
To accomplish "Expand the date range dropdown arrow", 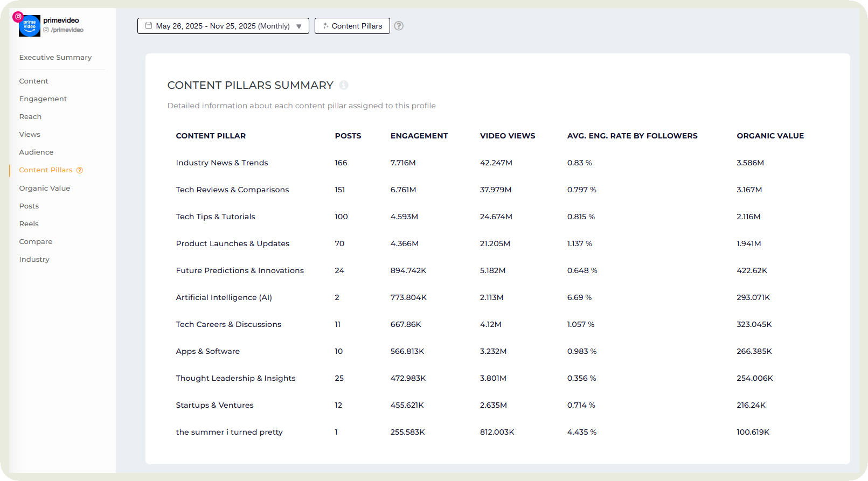I will tap(299, 26).
